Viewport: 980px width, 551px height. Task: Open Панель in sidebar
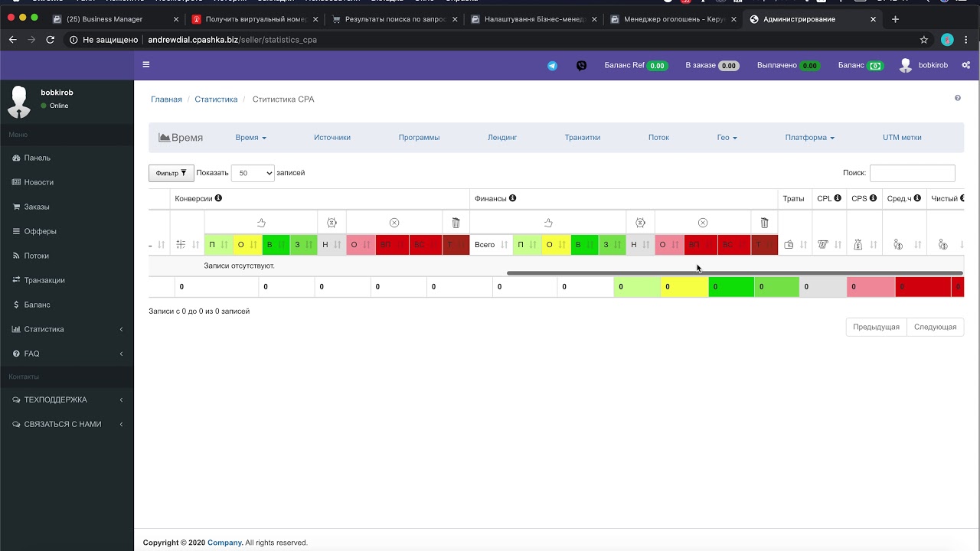(67, 158)
